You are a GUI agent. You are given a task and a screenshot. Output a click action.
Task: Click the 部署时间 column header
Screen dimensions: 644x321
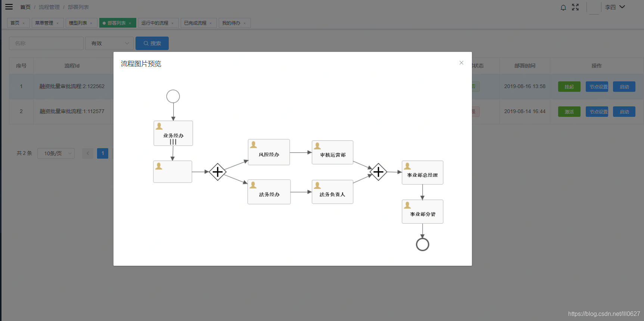(x=525, y=66)
